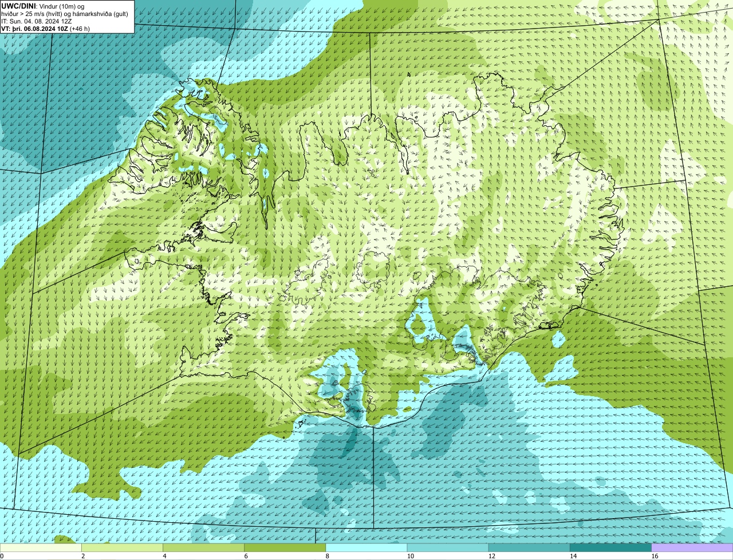The image size is (733, 560).
Task: Click the legend scale label "8"
Action: point(327,556)
